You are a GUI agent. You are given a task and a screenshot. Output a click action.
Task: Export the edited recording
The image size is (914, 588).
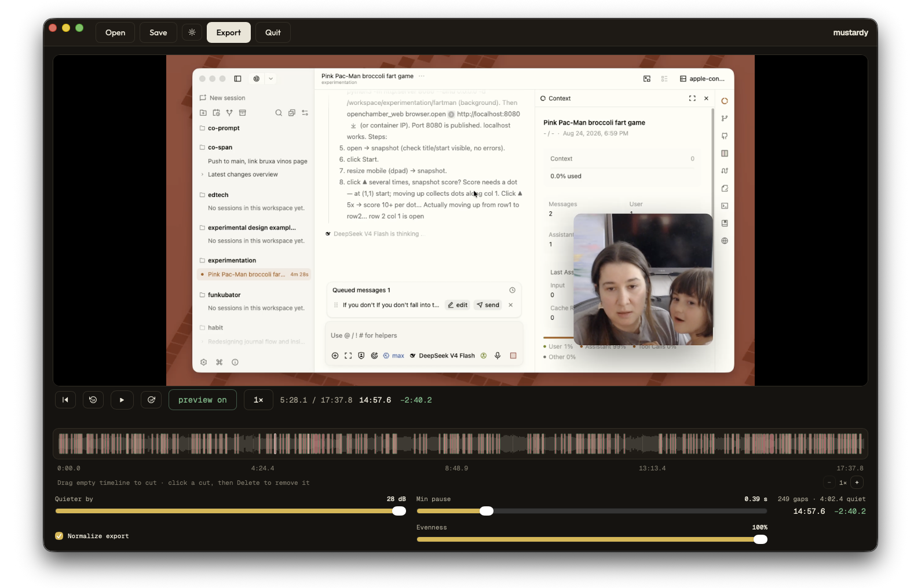pos(229,32)
